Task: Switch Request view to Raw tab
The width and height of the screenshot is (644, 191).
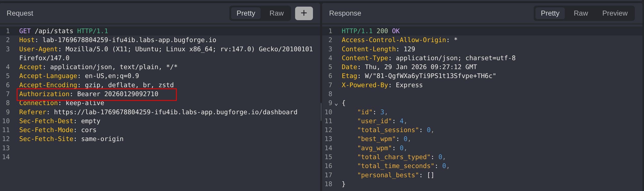Action: click(x=277, y=13)
